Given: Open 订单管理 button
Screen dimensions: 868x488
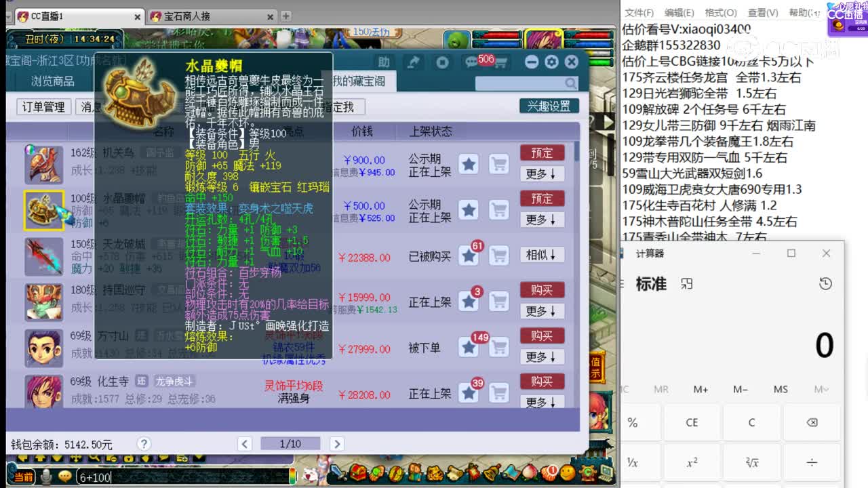Looking at the screenshot, I should coord(43,106).
